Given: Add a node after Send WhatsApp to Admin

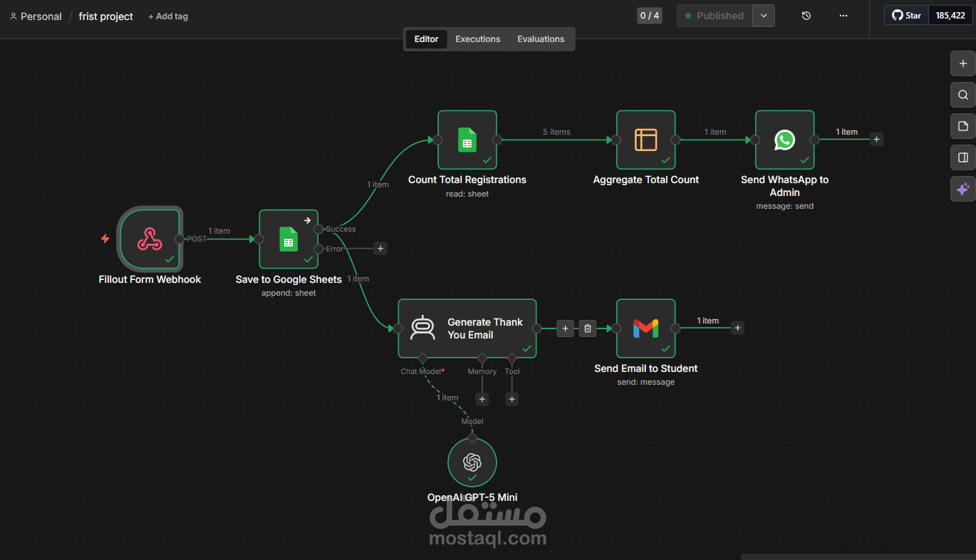Looking at the screenshot, I should pos(876,140).
